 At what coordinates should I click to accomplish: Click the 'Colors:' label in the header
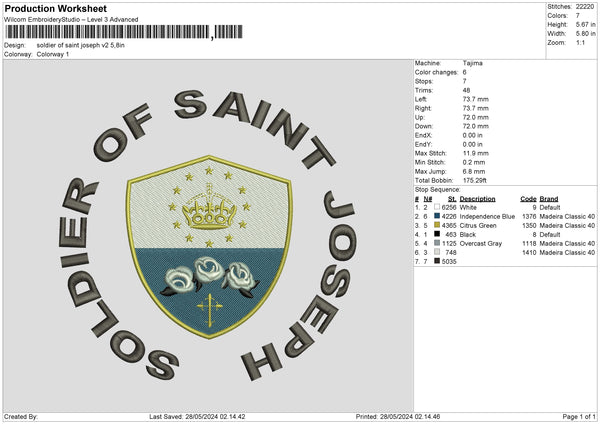click(x=558, y=16)
